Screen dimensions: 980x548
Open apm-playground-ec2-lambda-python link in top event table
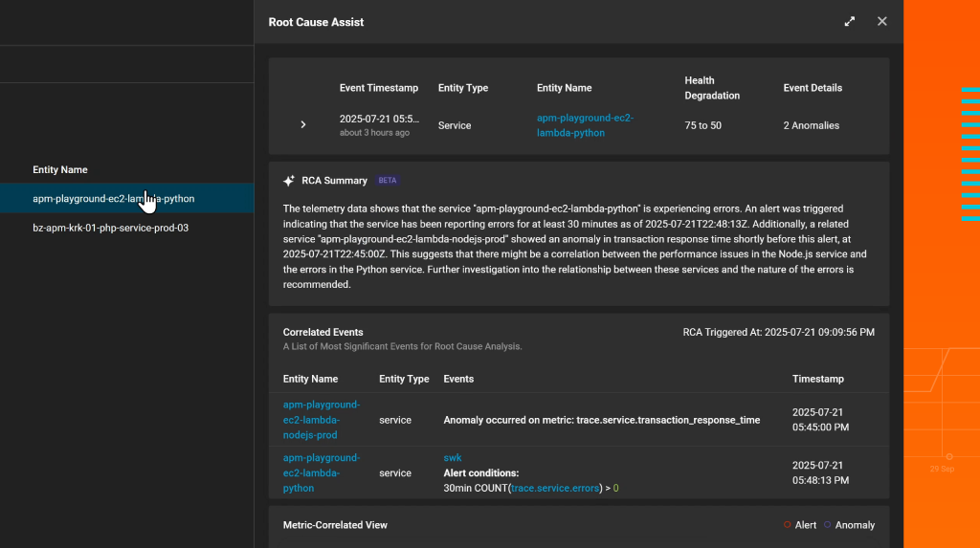pyautogui.click(x=585, y=125)
